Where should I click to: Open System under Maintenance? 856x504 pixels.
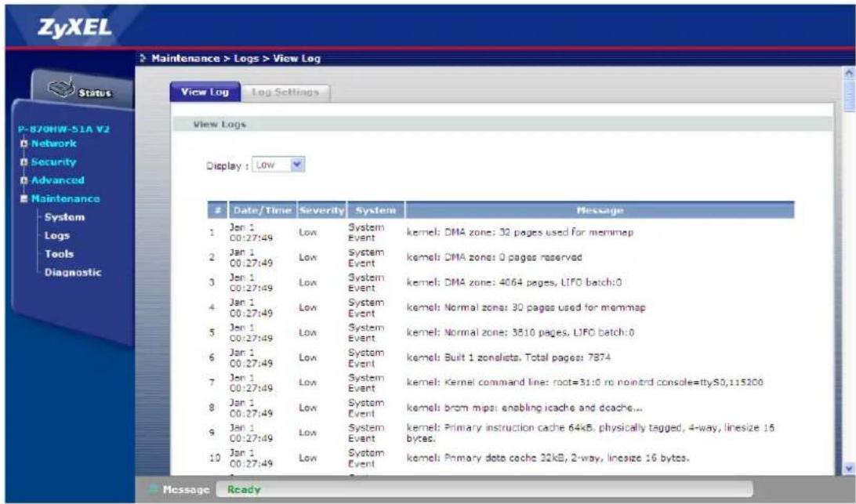coord(64,217)
